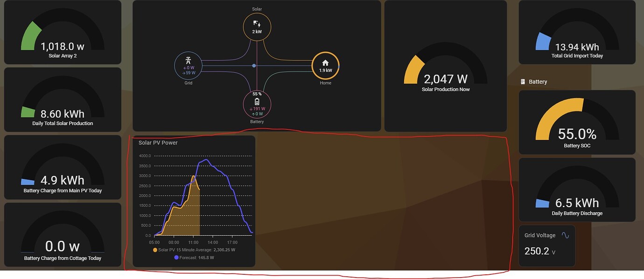The height and width of the screenshot is (279, 644).
Task: Click the Grid Voltage reading of 250.2 V
Action: 537,251
